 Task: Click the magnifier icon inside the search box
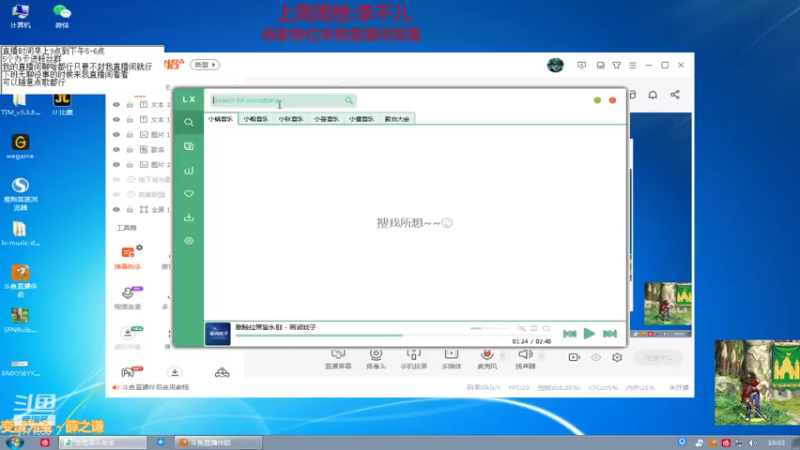click(348, 101)
